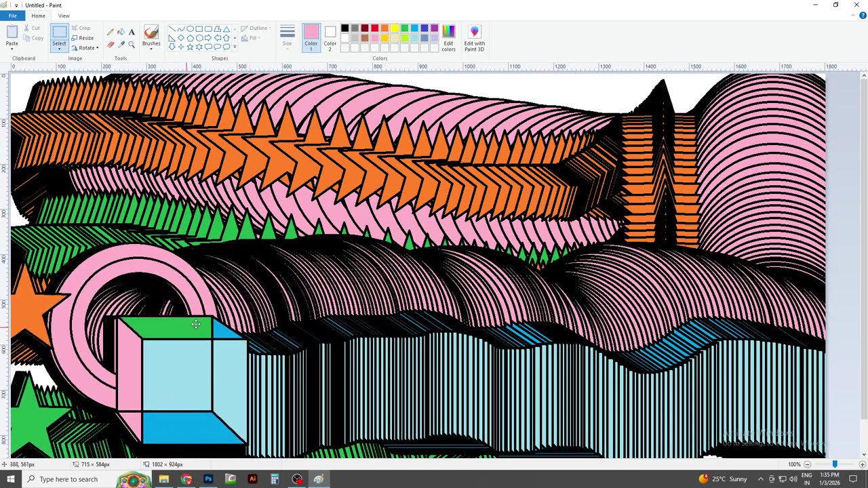Pick the Rectangle shape
The image size is (868, 488).
[x=199, y=29]
